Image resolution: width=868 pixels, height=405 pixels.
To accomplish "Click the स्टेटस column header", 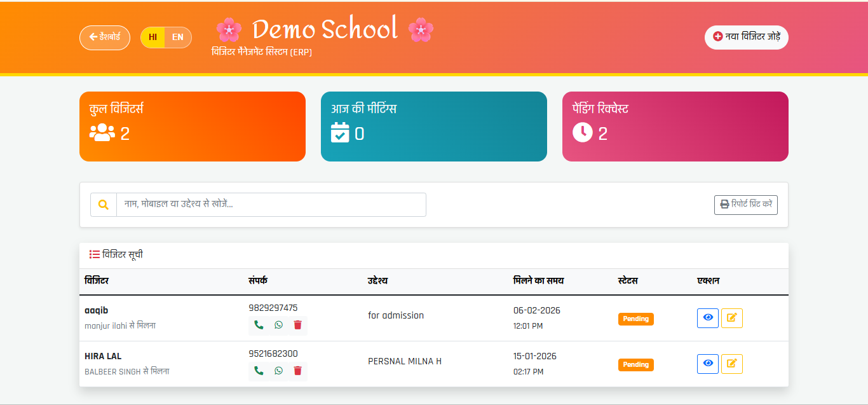I will (x=628, y=280).
